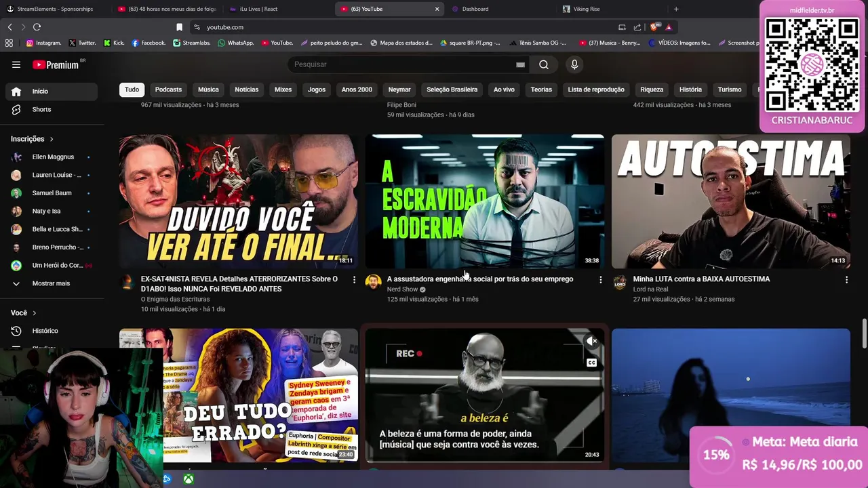Screen dimensions: 868x488
Task: Toggle closed captions on preview video
Action: point(592,363)
